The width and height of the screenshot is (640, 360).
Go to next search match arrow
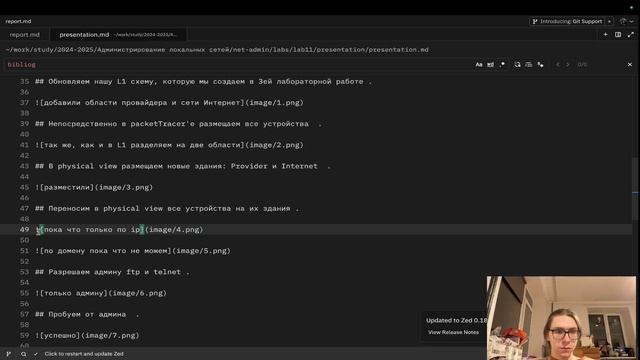point(568,64)
